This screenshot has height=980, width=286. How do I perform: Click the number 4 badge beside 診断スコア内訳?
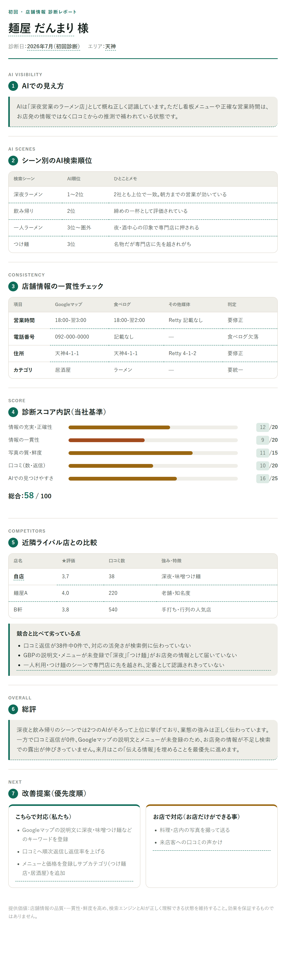pyautogui.click(x=13, y=412)
